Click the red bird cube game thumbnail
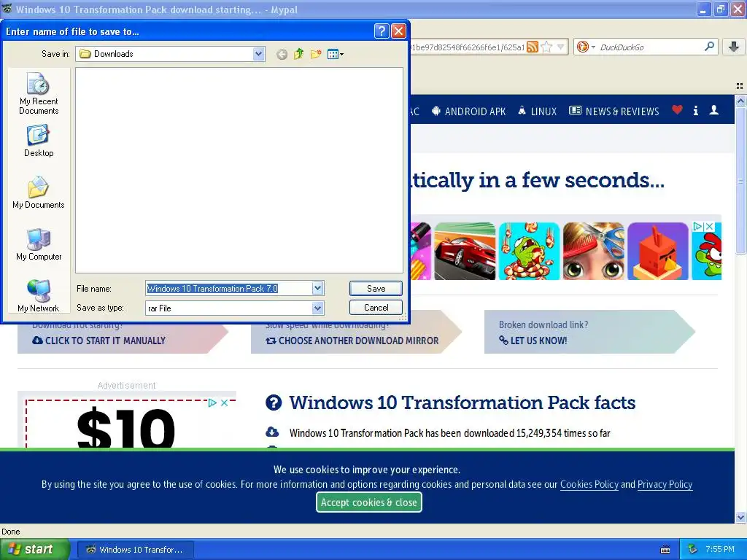747x560 pixels. [x=657, y=251]
